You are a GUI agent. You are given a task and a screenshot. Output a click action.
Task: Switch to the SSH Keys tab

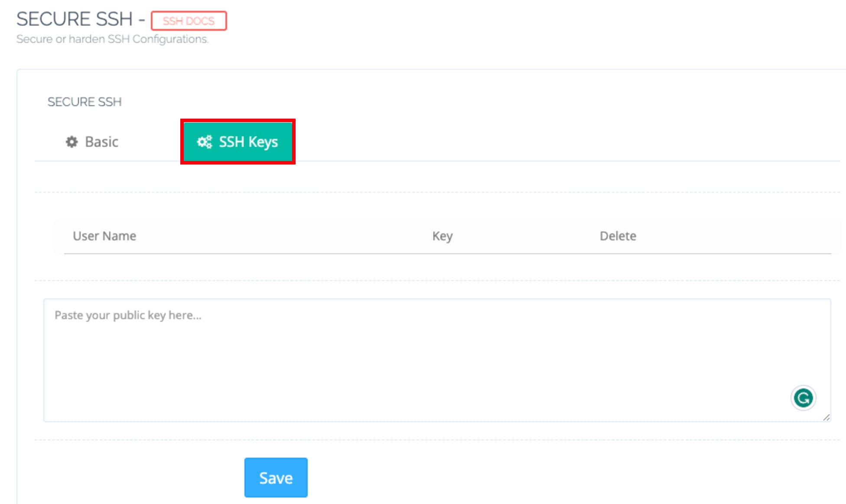[x=238, y=142]
